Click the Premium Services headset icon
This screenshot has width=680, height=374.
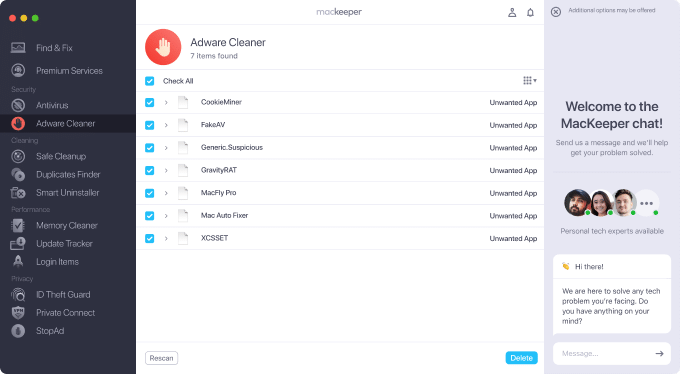click(x=18, y=70)
